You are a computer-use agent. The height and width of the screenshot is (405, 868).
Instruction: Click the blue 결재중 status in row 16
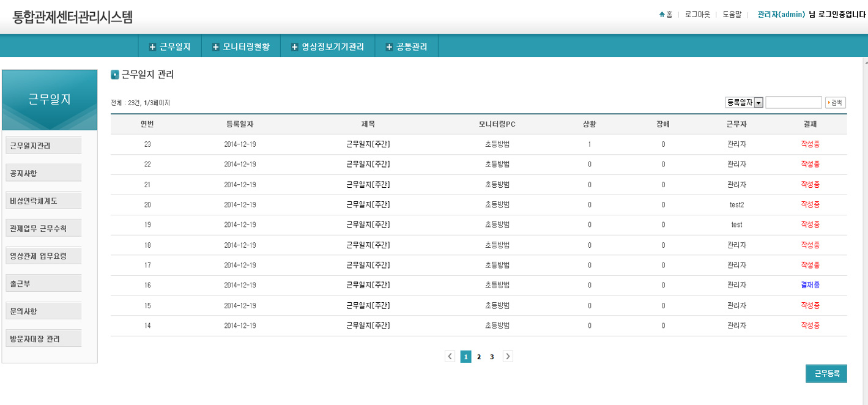coord(811,285)
